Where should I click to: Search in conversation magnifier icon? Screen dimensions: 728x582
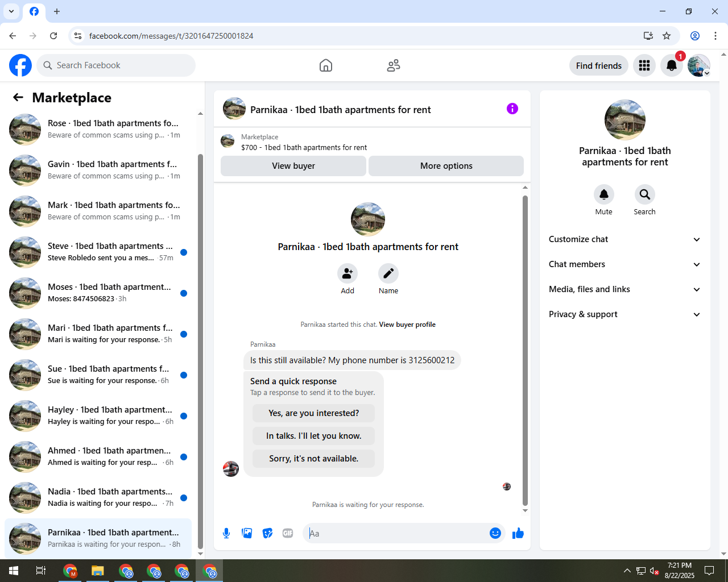coord(645,194)
